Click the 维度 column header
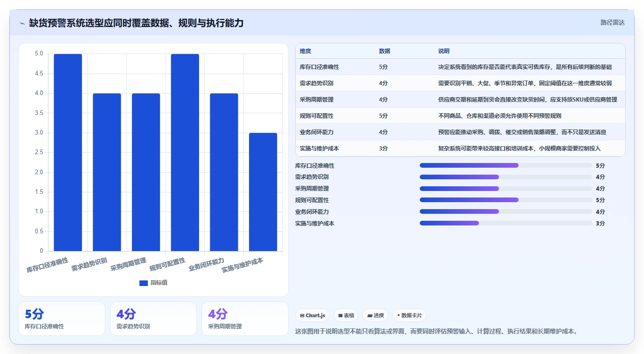This screenshot has width=644, height=354. click(305, 51)
